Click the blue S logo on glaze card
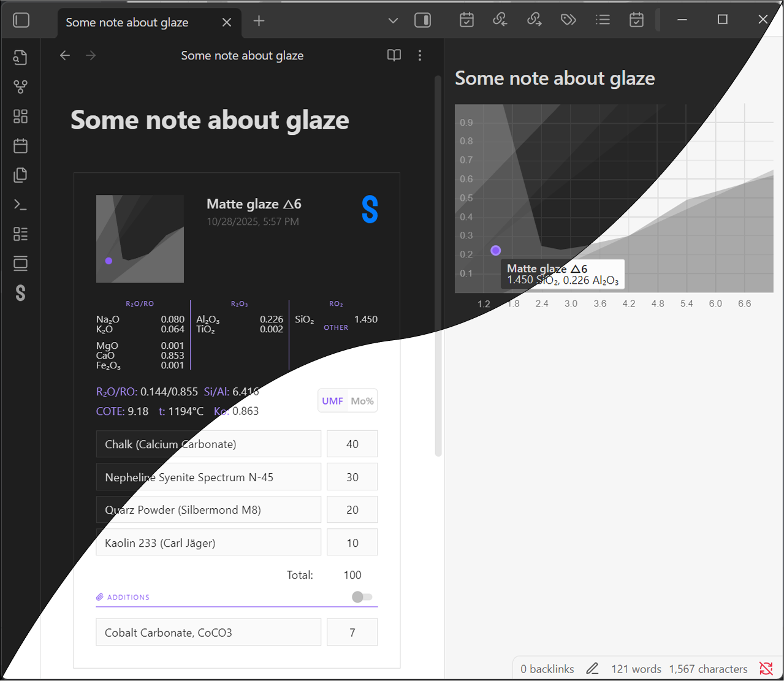The height and width of the screenshot is (681, 784). click(x=370, y=210)
